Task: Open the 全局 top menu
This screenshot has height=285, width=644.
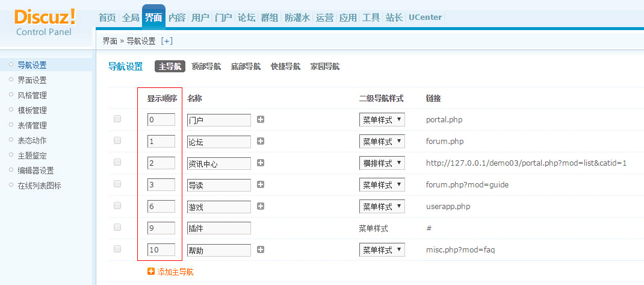Action: pos(131,17)
